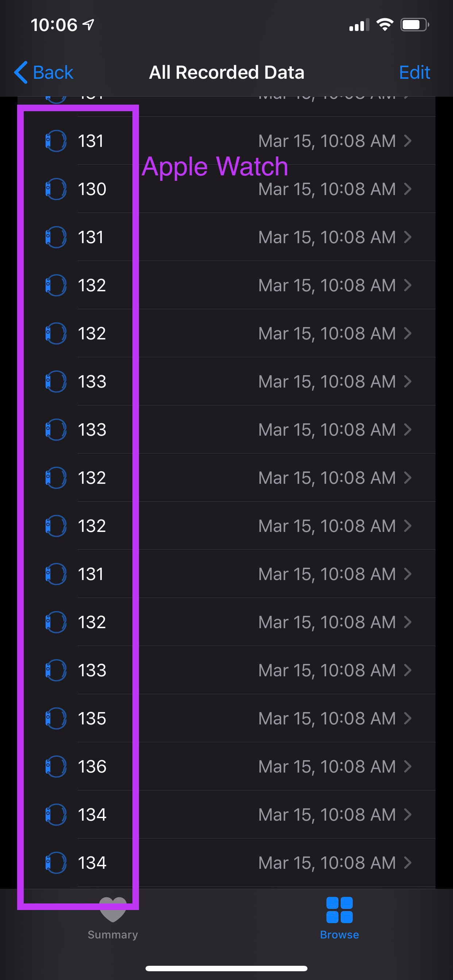Tap the Summary heart icon
The width and height of the screenshot is (453, 980).
pos(113,910)
